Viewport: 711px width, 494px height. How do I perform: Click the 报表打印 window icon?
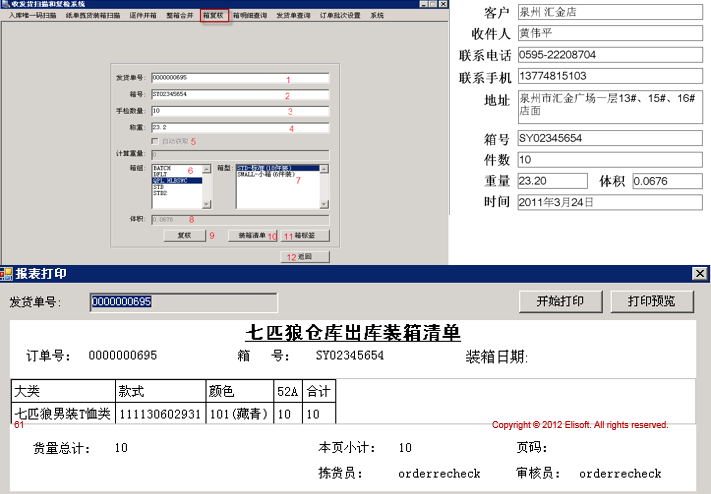pyautogui.click(x=7, y=273)
